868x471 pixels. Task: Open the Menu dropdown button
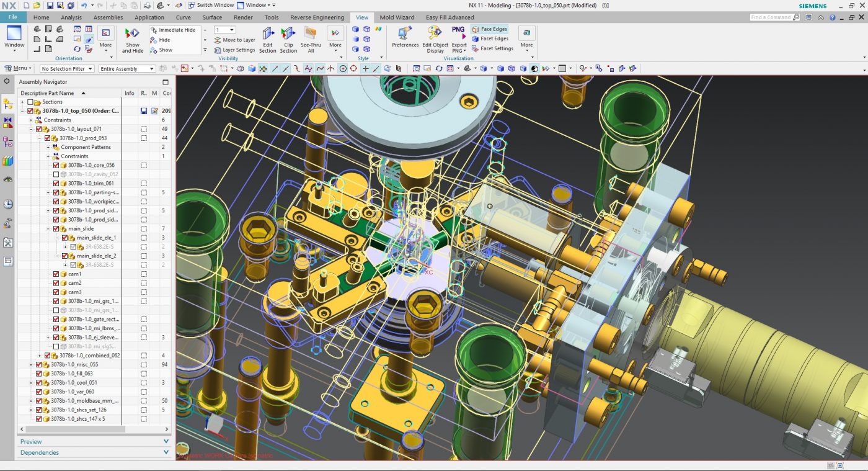coord(18,68)
